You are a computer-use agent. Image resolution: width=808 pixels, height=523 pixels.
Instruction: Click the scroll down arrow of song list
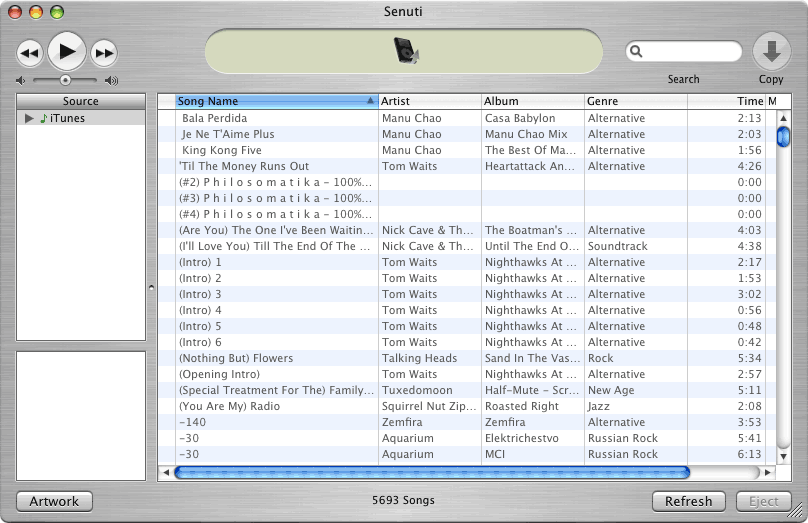coord(783,457)
